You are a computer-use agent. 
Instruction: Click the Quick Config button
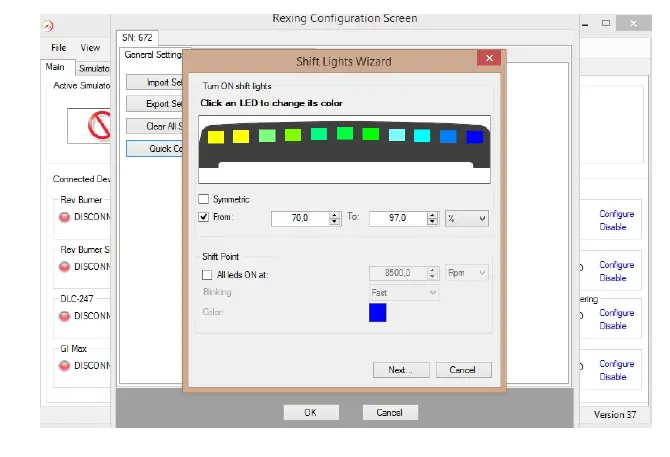[154, 149]
